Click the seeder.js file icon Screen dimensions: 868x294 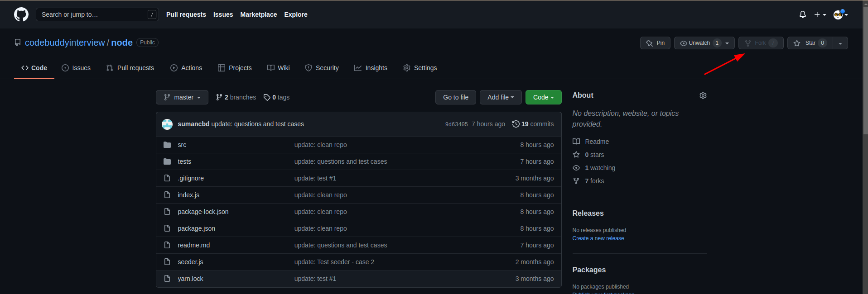point(167,262)
